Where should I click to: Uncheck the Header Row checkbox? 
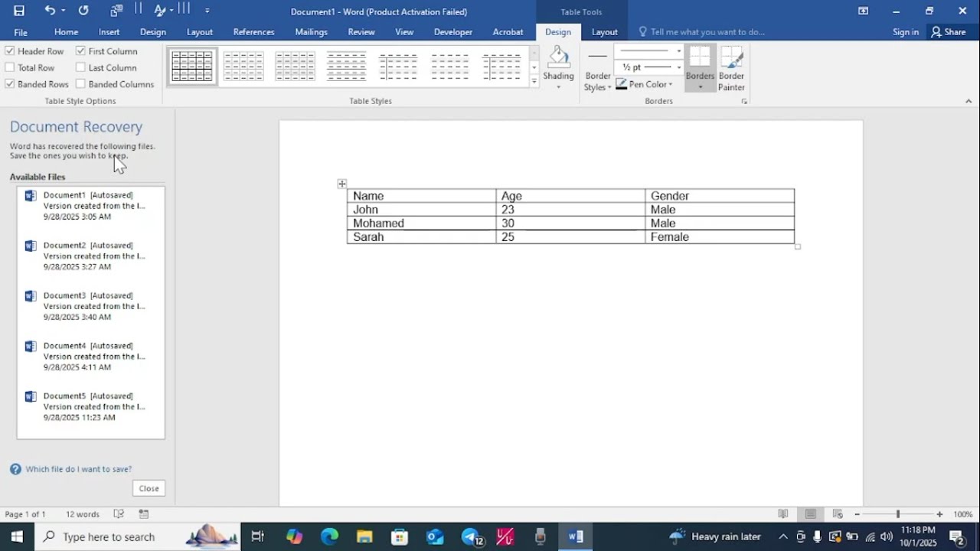10,51
